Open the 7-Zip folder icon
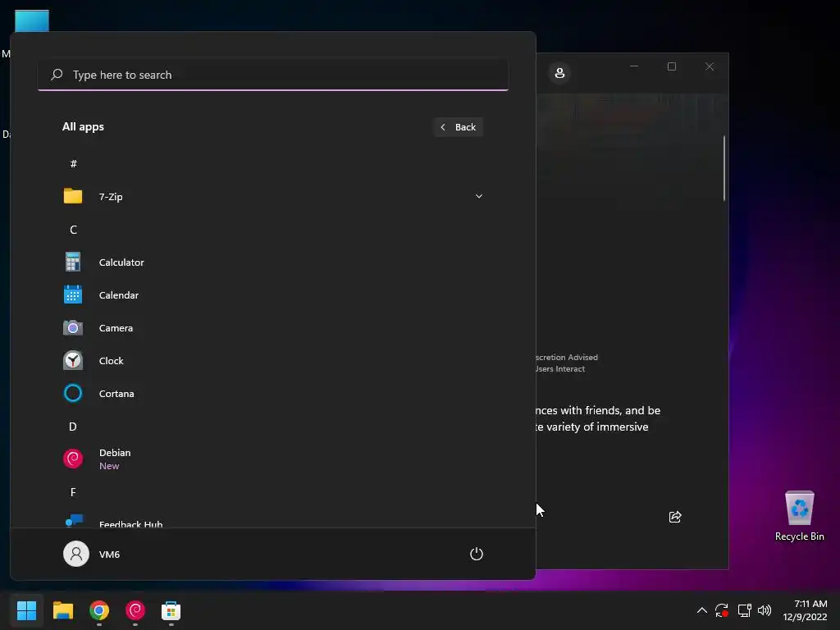Screen dimensions: 840x630 click(x=73, y=196)
